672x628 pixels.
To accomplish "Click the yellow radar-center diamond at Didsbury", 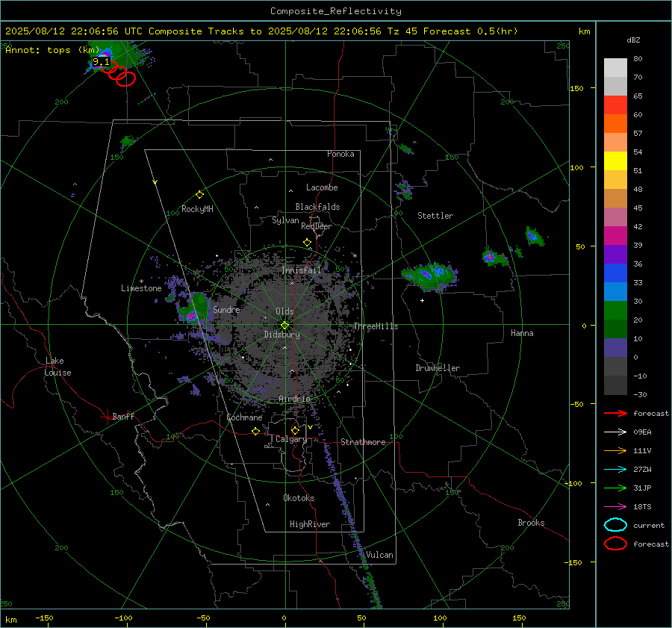I will (285, 325).
